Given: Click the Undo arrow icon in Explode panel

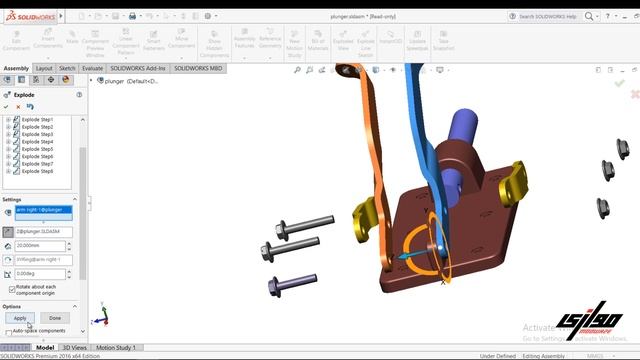Looking at the screenshot, I should (30, 107).
